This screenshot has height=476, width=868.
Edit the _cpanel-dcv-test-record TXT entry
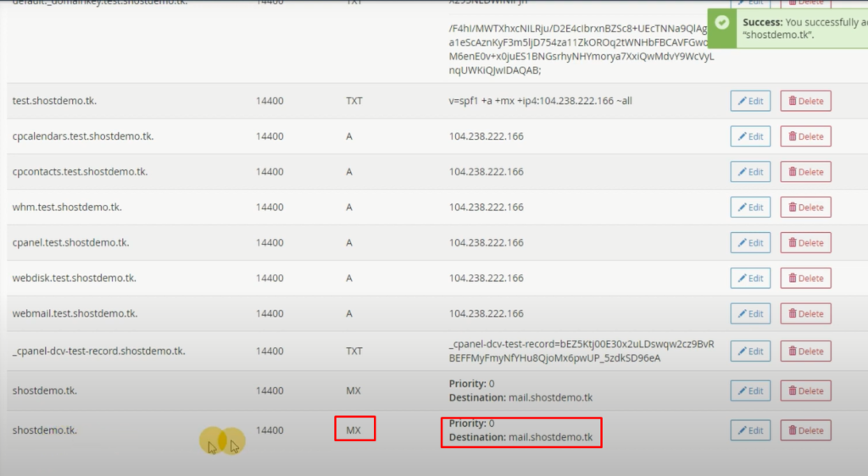coord(750,351)
